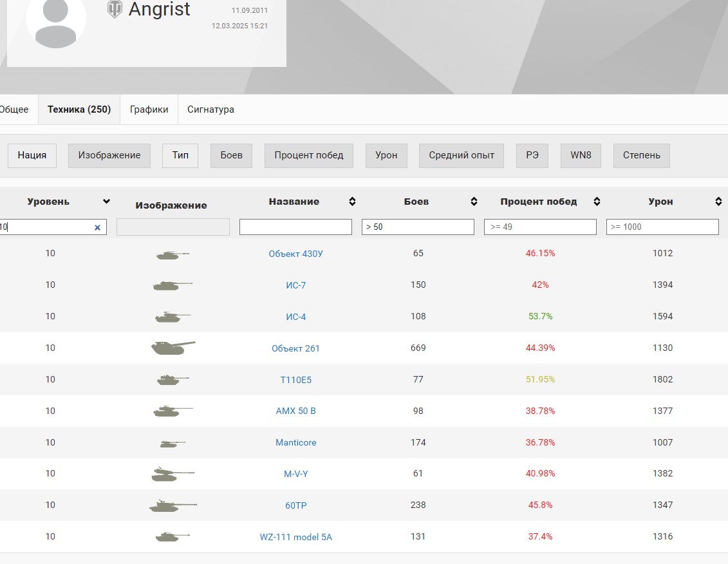Click the Объект 261 tank silhouette image
Image resolution: width=728 pixels, height=564 pixels.
(x=173, y=348)
